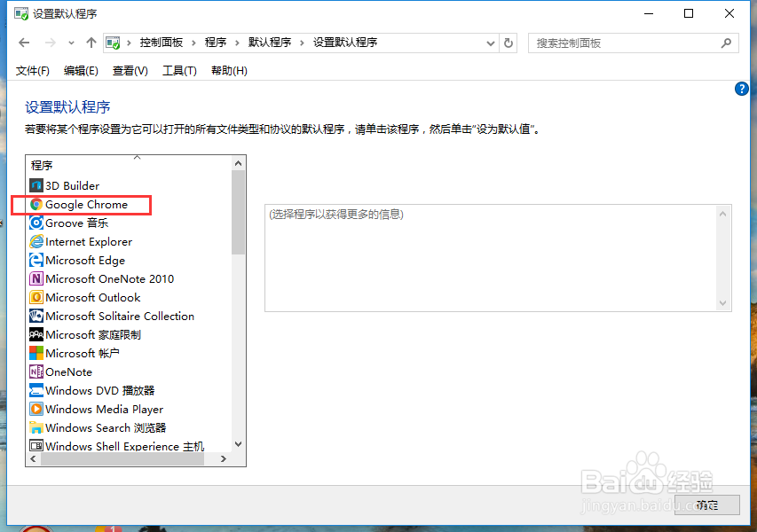Screen dimensions: 757x532
Task: Select Microsoft Solitaire Collection entry
Action: (x=120, y=317)
